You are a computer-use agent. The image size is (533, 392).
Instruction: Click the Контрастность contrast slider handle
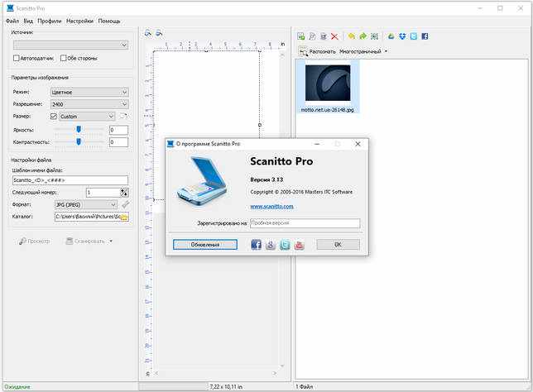[x=79, y=141]
